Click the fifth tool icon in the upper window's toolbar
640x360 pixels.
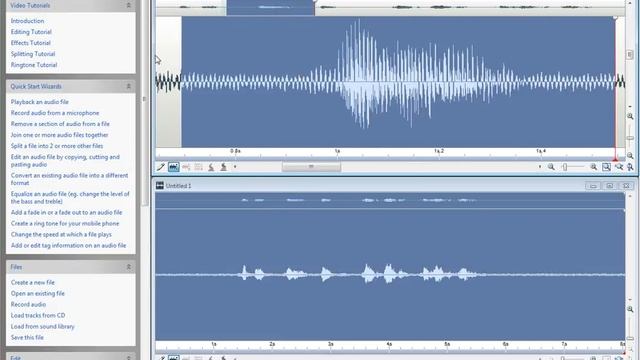[211, 167]
